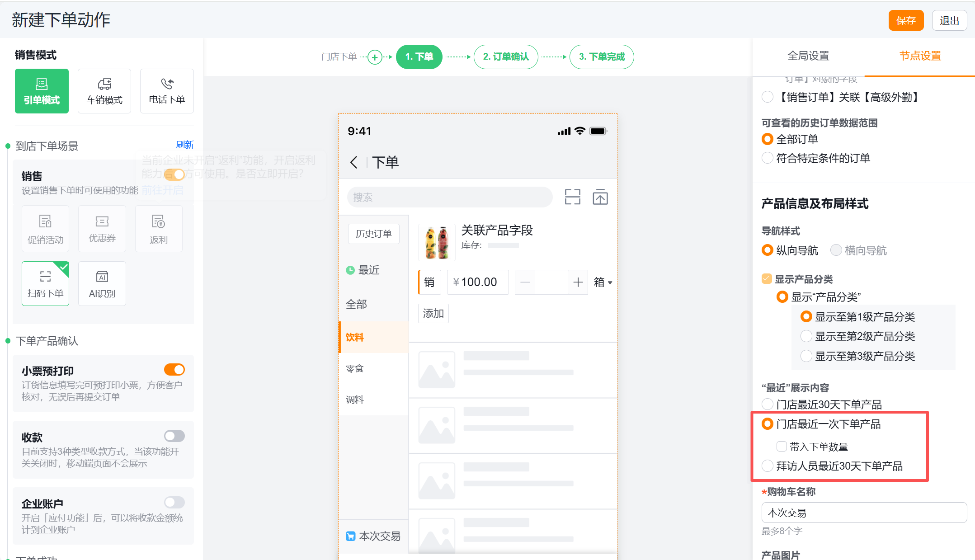The image size is (975, 560).
Task: Click the orange 保存 button
Action: click(905, 21)
